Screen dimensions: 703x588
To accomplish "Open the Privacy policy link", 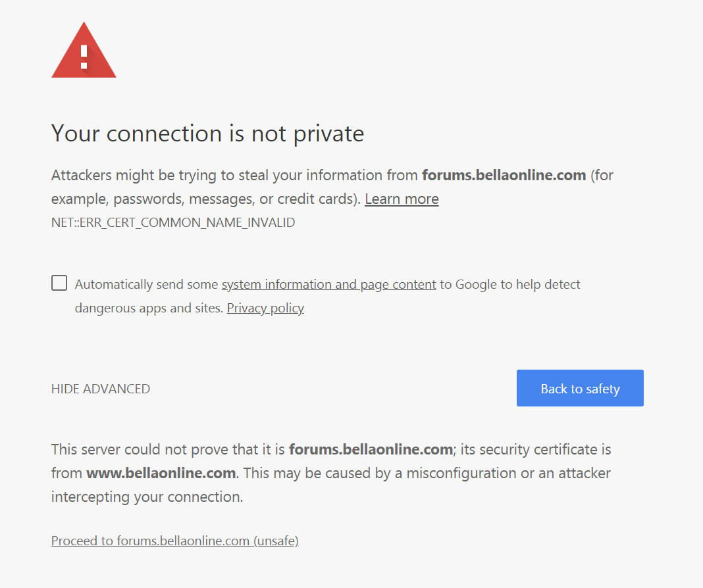I will [x=265, y=308].
